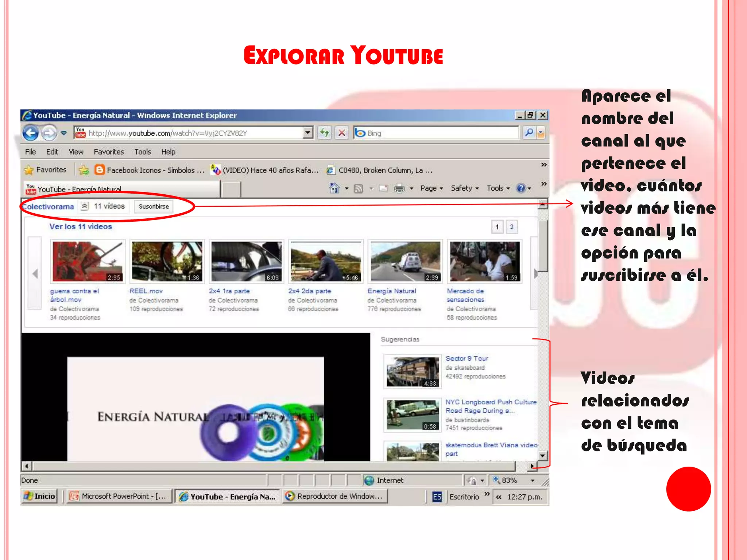Click the search magnifier button
This screenshot has height=560, width=747.
529,133
